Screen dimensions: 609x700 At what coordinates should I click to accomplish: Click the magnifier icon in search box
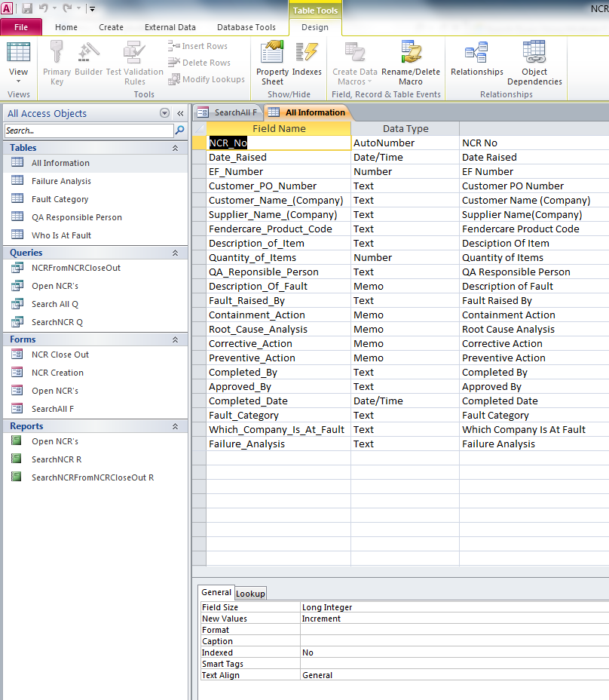180,130
